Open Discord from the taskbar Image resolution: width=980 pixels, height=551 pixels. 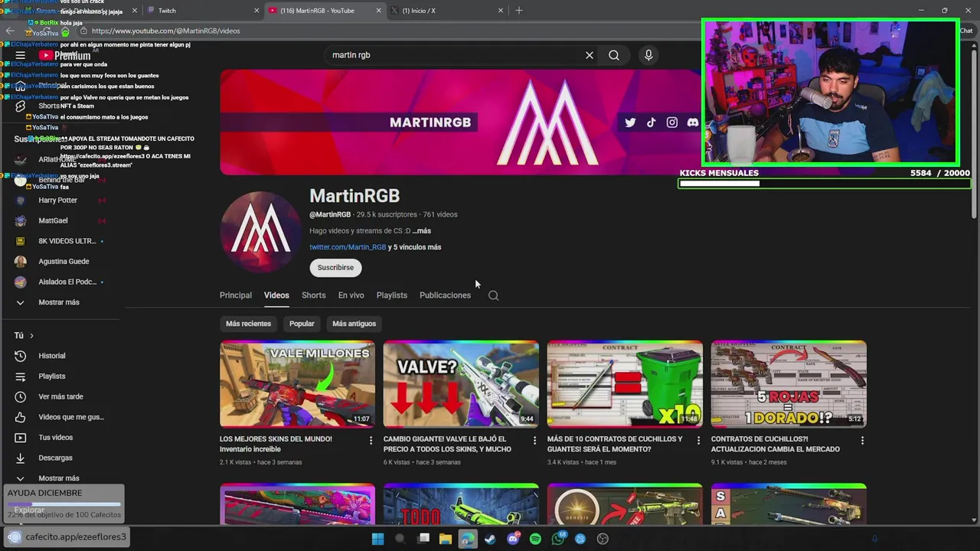click(513, 539)
